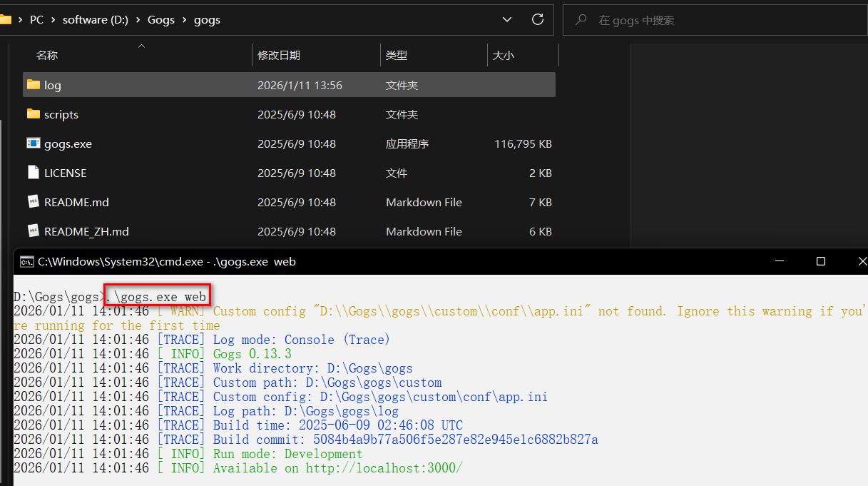
Task: Click the http://localhost:3000/ address in console
Action: coord(384,468)
